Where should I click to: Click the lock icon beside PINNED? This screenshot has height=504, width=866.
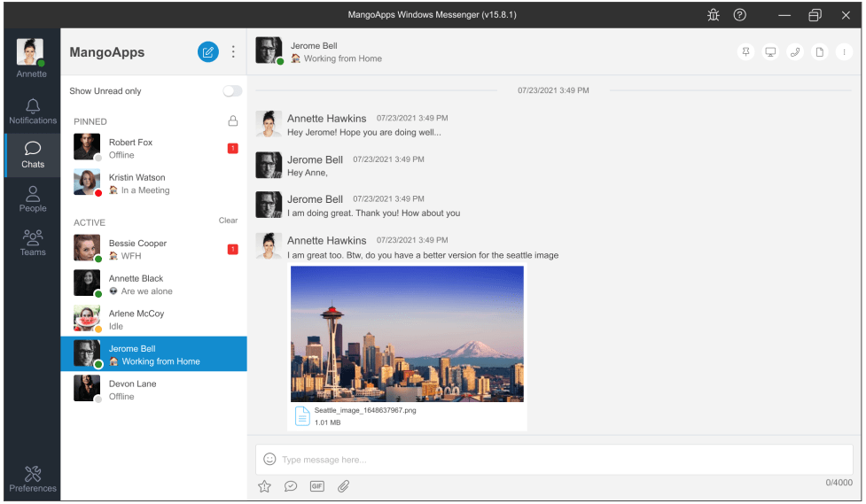point(233,120)
